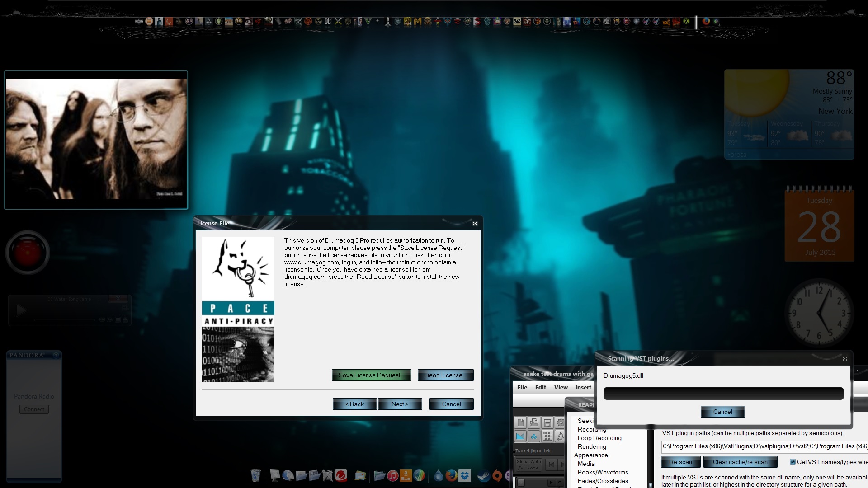Mute the track with M button
The height and width of the screenshot is (488, 868).
(x=552, y=483)
